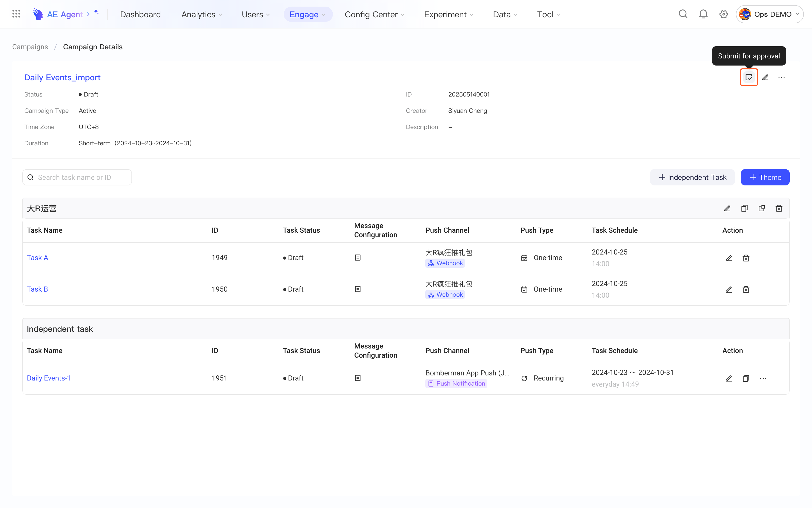This screenshot has width=812, height=508.
Task: Open more actions for Daily Events-1
Action: [763, 379]
